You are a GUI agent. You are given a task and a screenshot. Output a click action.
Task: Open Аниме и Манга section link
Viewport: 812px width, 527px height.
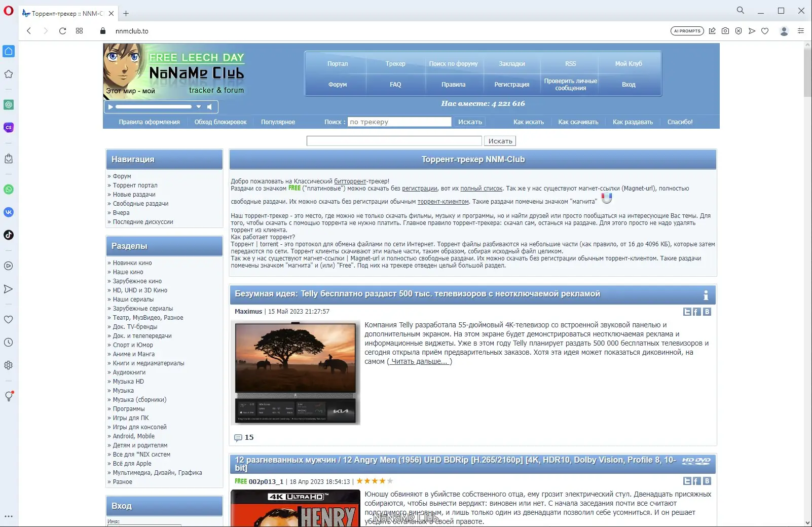pyautogui.click(x=134, y=354)
